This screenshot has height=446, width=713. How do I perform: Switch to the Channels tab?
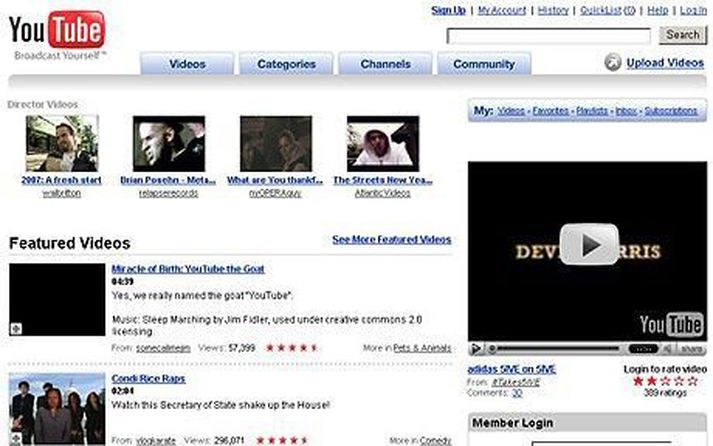pyautogui.click(x=385, y=64)
